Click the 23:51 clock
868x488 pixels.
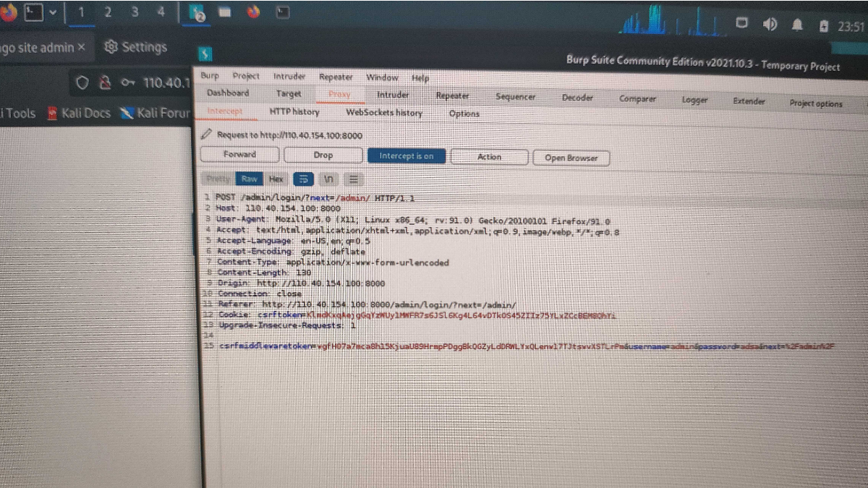click(x=851, y=27)
